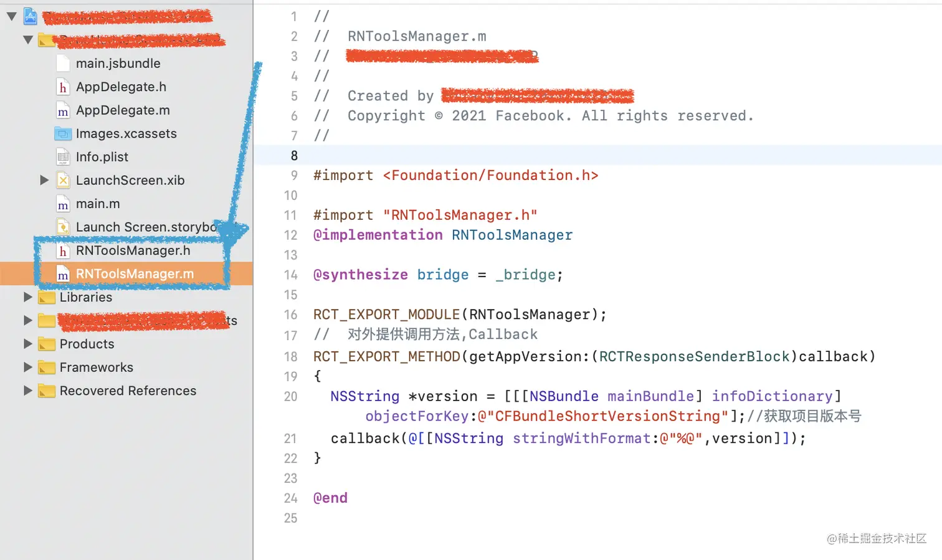Open the Launch Screen storyboard file
Image resolution: width=942 pixels, height=560 pixels.
[146, 227]
